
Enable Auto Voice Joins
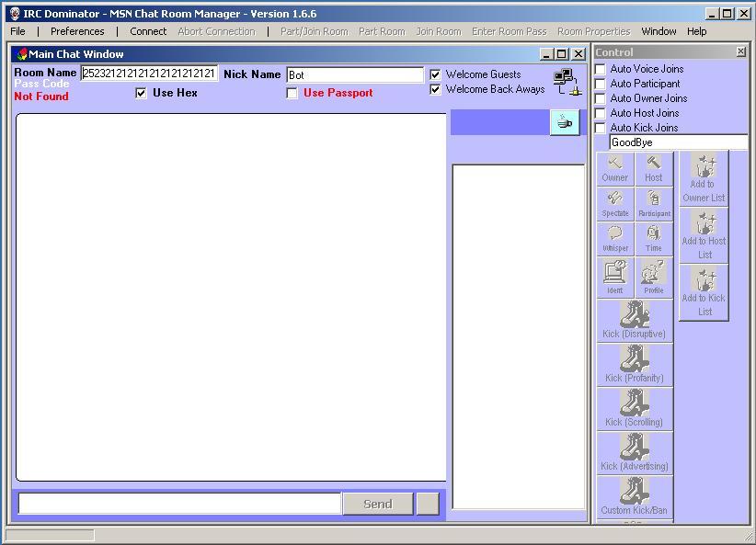[x=600, y=68]
